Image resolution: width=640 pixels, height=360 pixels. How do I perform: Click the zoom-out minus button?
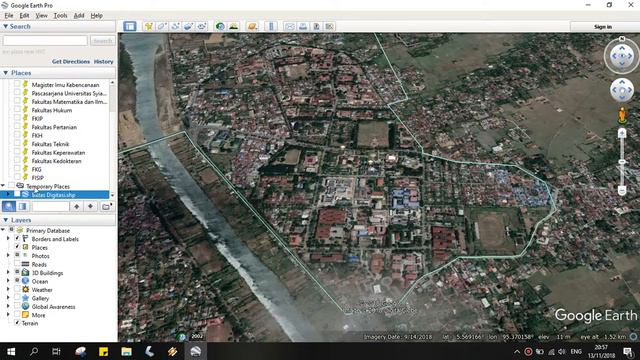(x=622, y=190)
